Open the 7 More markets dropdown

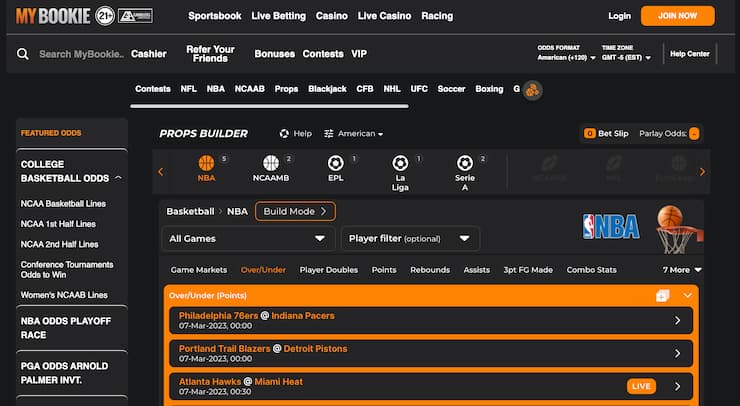[x=682, y=270]
